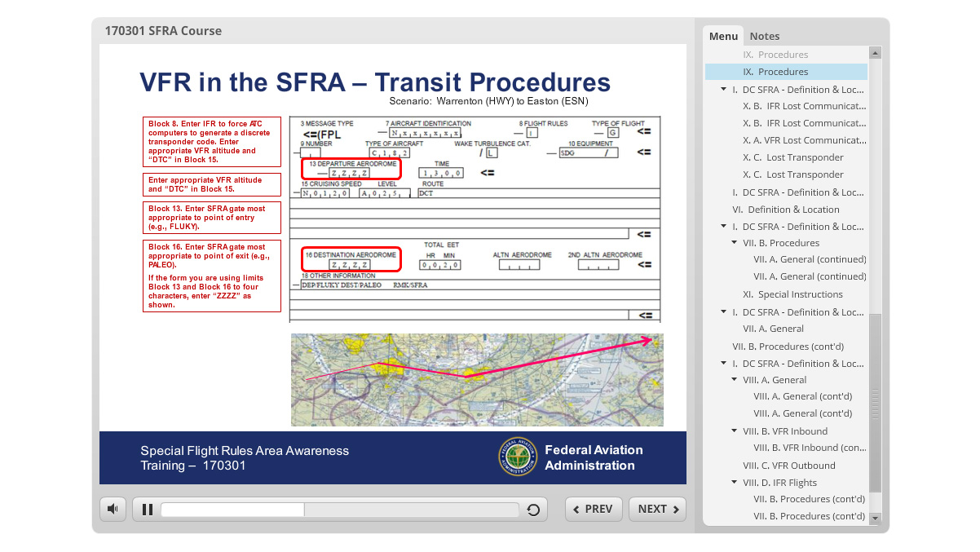Click the menu scrollbar down arrow

[x=875, y=518]
